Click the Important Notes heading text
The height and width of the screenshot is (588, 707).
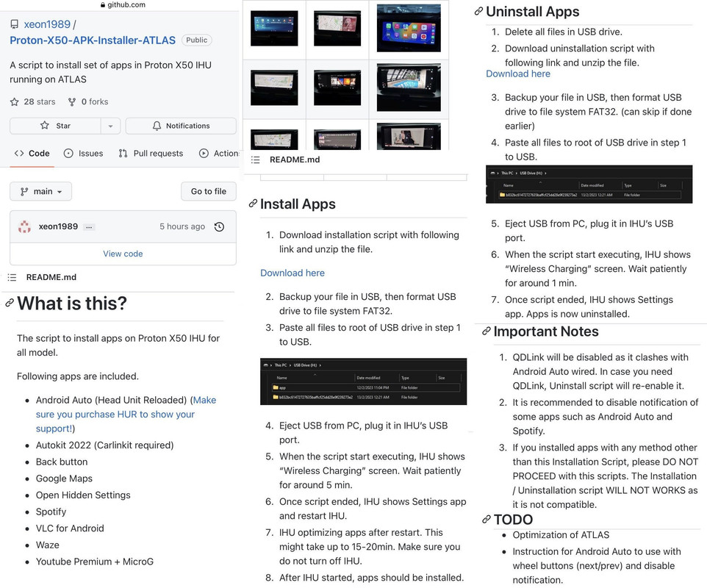[546, 331]
